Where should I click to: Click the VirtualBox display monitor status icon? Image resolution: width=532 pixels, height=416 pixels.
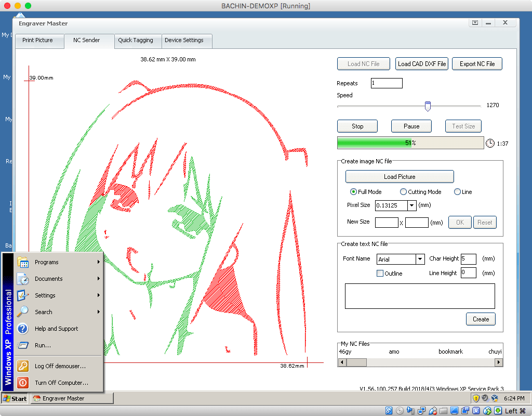[454, 411]
